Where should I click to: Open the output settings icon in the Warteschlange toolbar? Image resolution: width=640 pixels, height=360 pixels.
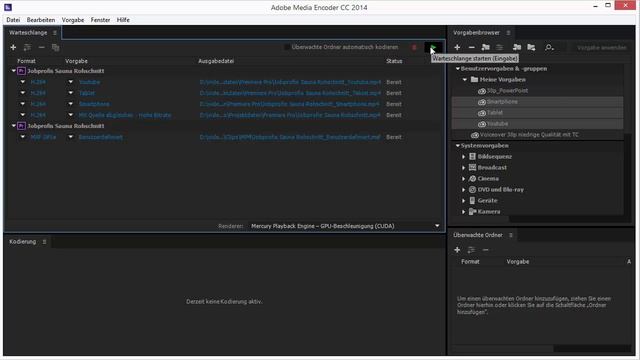tap(27, 47)
